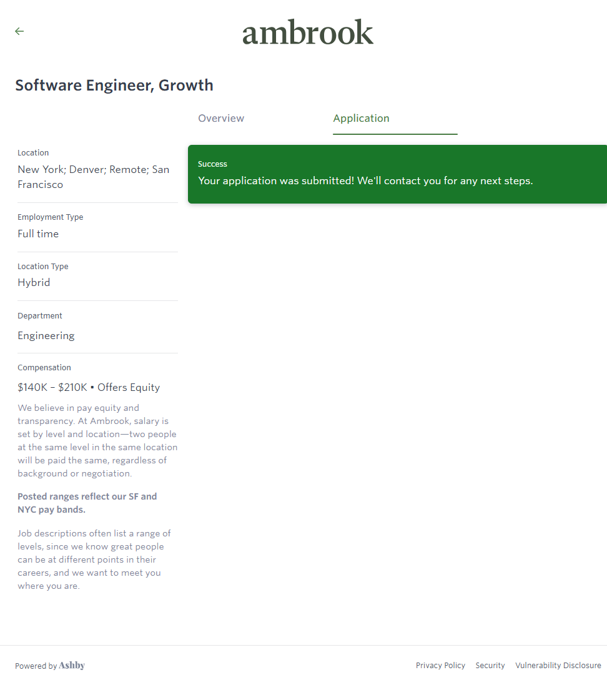
Task: Open the Security footer link
Action: click(x=490, y=666)
